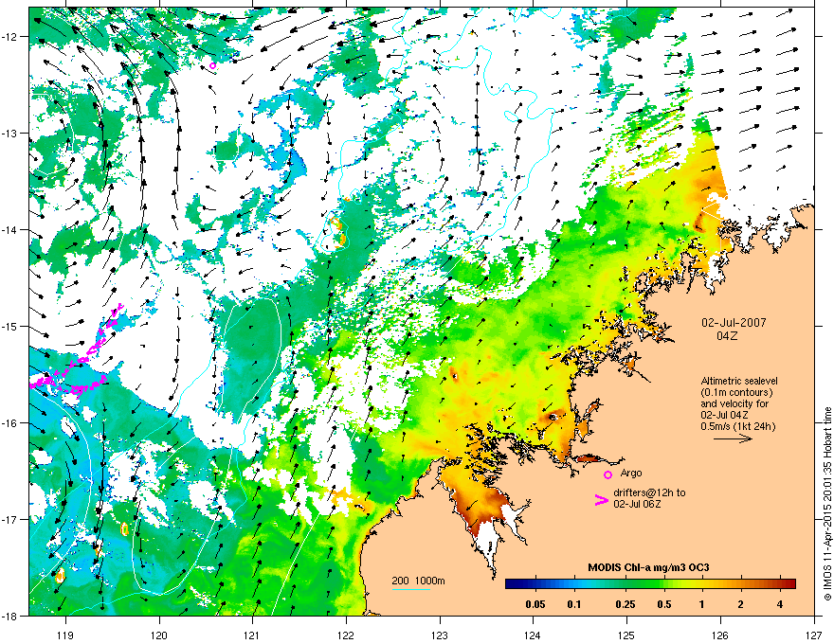Click the "0.1" colorbar value
The width and height of the screenshot is (834, 644).
click(574, 604)
